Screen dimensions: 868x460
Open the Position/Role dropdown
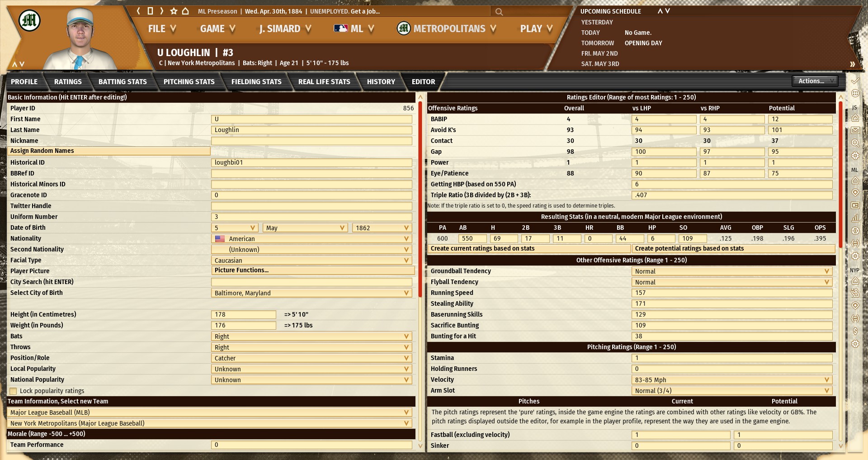coord(312,358)
